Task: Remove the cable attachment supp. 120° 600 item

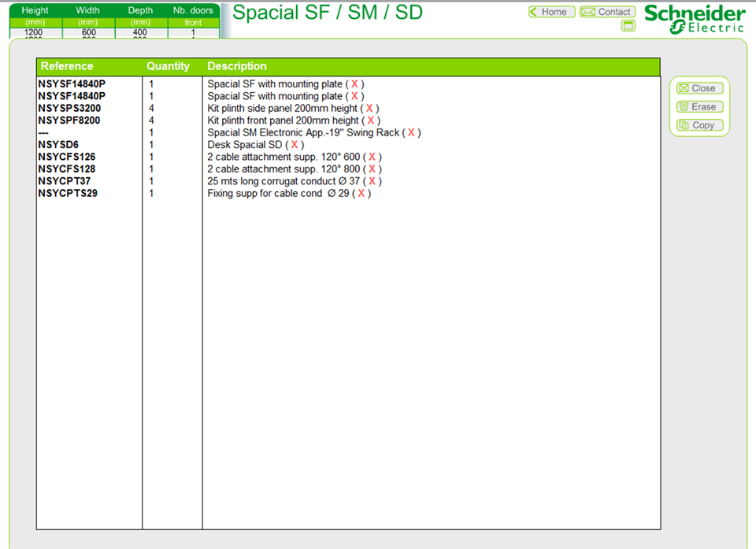Action: click(x=372, y=157)
